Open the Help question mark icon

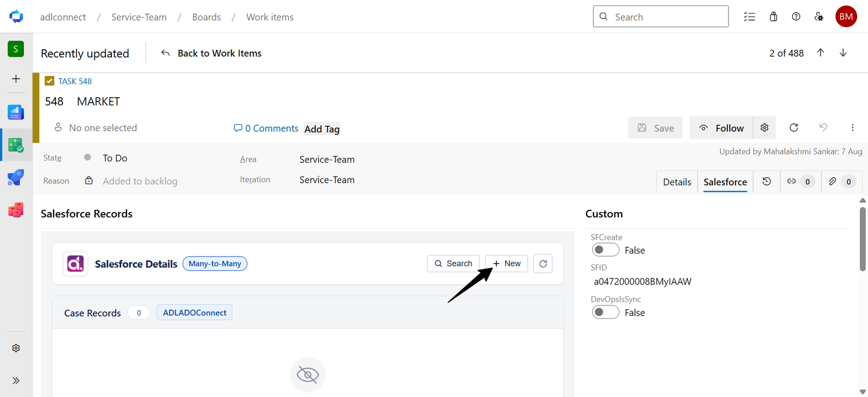pos(796,17)
